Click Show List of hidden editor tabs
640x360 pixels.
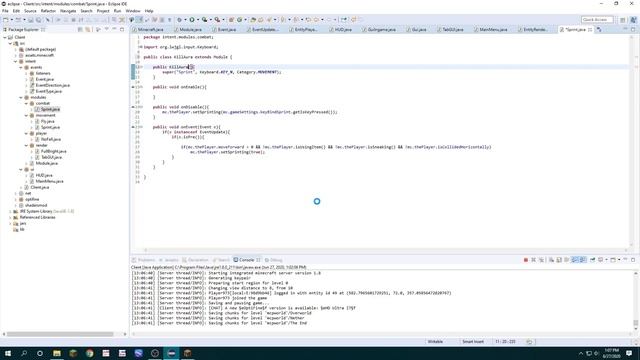[x=599, y=29]
